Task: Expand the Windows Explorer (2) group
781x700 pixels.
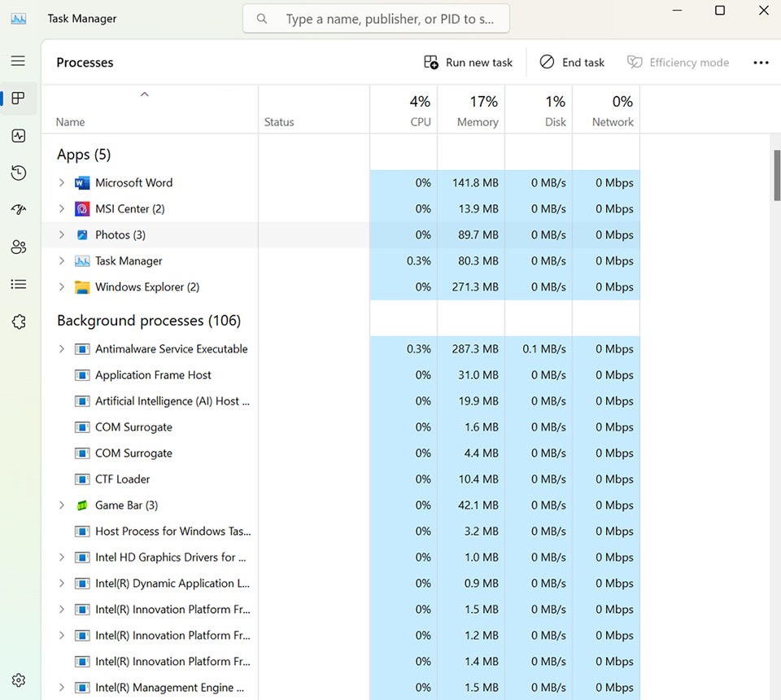Action: coord(61,287)
